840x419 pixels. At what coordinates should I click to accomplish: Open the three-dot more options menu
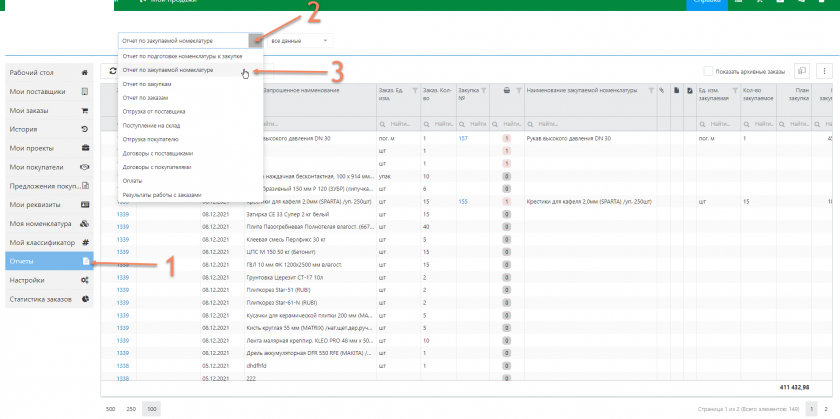point(824,71)
